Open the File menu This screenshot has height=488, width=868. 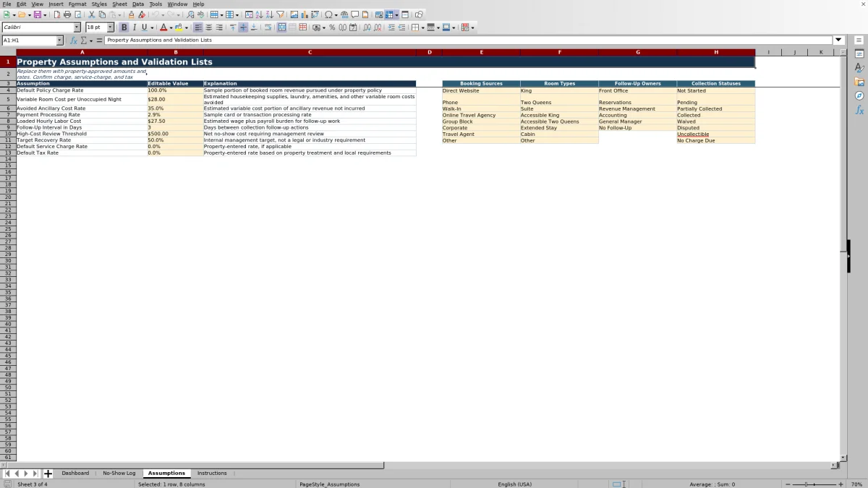7,4
